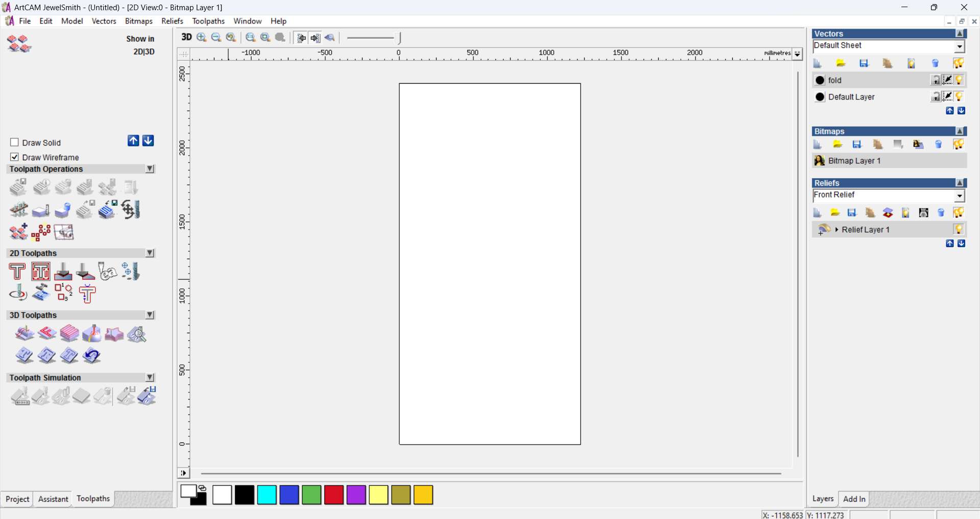Open the Material Setup block icon
This screenshot has height=519, width=980.
click(x=41, y=210)
